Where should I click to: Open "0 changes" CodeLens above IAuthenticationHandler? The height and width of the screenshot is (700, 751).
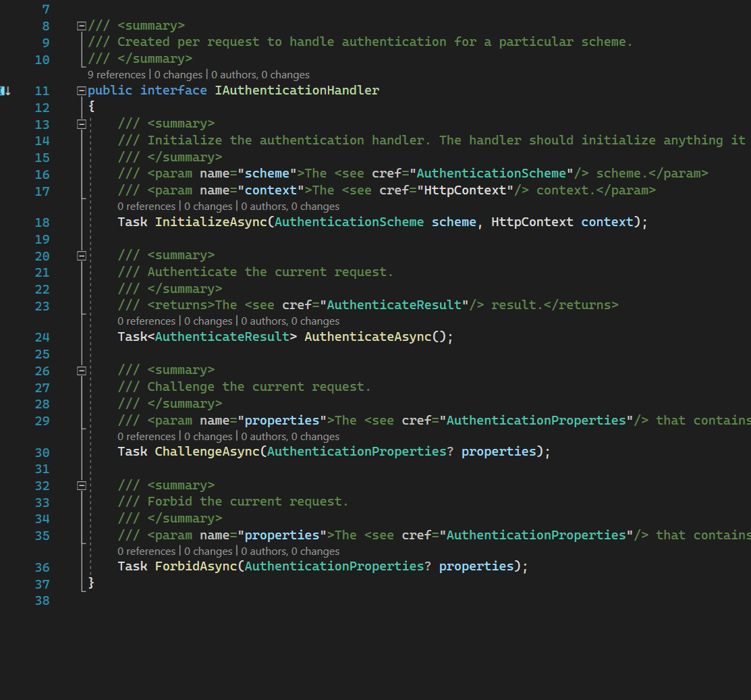click(178, 75)
